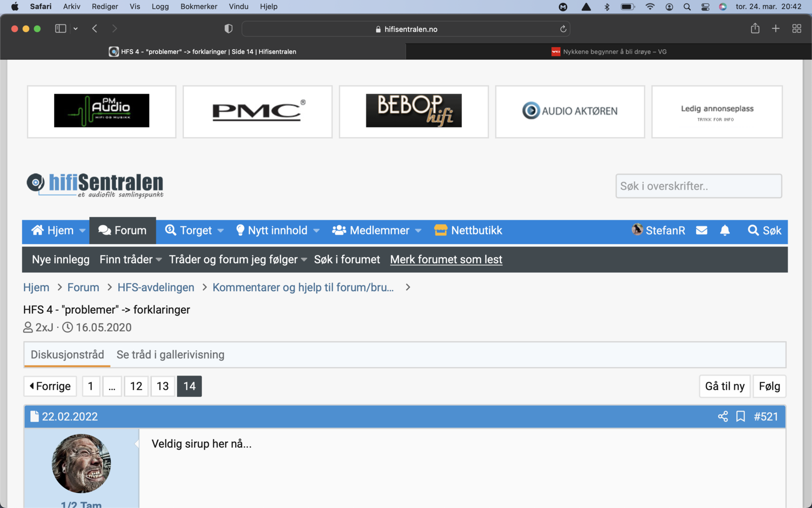This screenshot has width=812, height=508.
Task: Select the Diskusjonstråd tab
Action: click(x=67, y=355)
